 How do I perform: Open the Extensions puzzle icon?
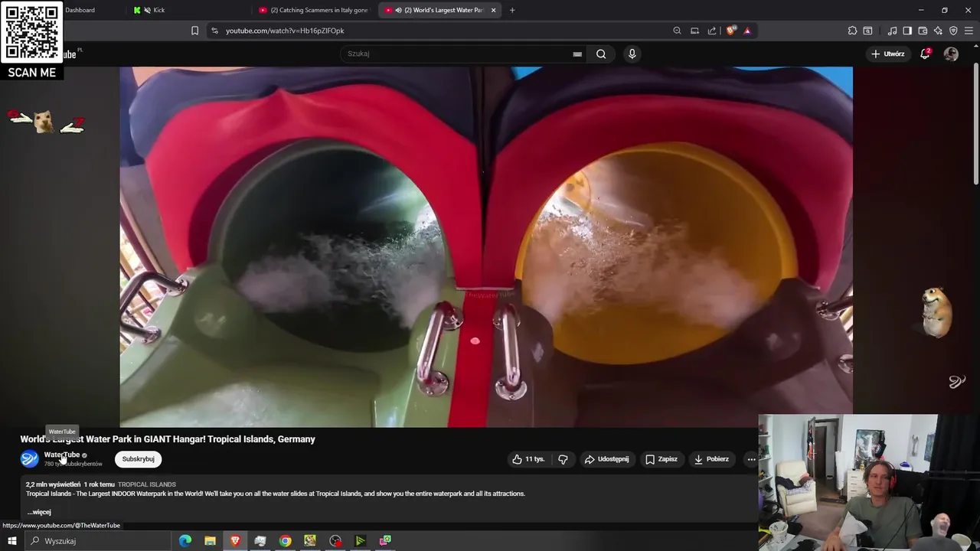click(852, 31)
